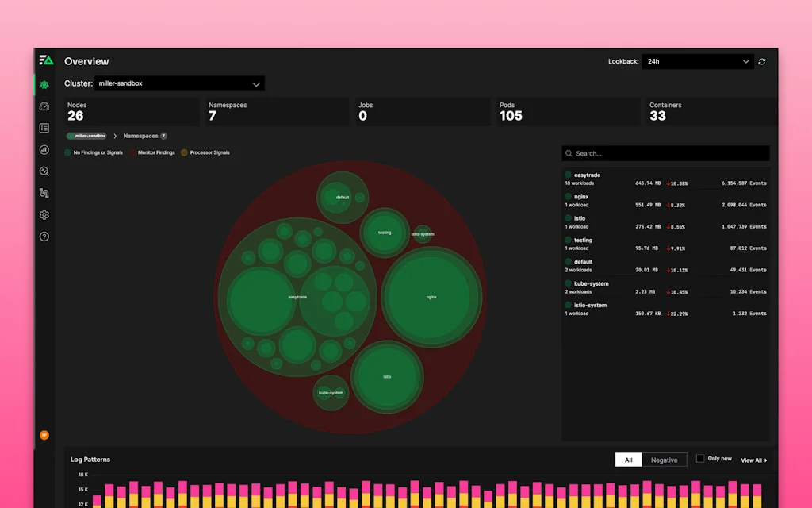Open the dashboards gauge icon in the sidebar
Image resolution: width=812 pixels, height=508 pixels.
(x=44, y=106)
